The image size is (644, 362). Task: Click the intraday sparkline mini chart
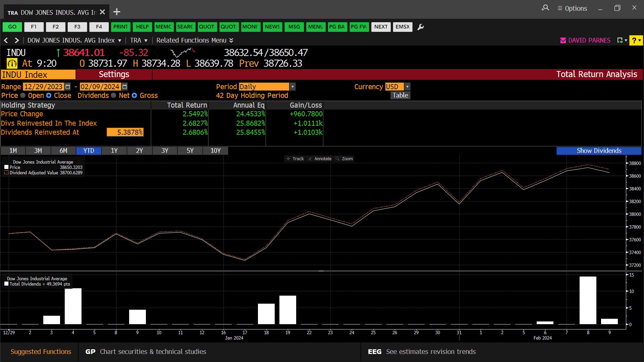coord(183,52)
